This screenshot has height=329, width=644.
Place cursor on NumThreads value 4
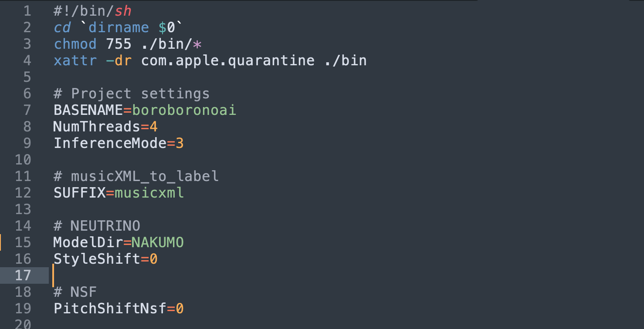(x=153, y=127)
